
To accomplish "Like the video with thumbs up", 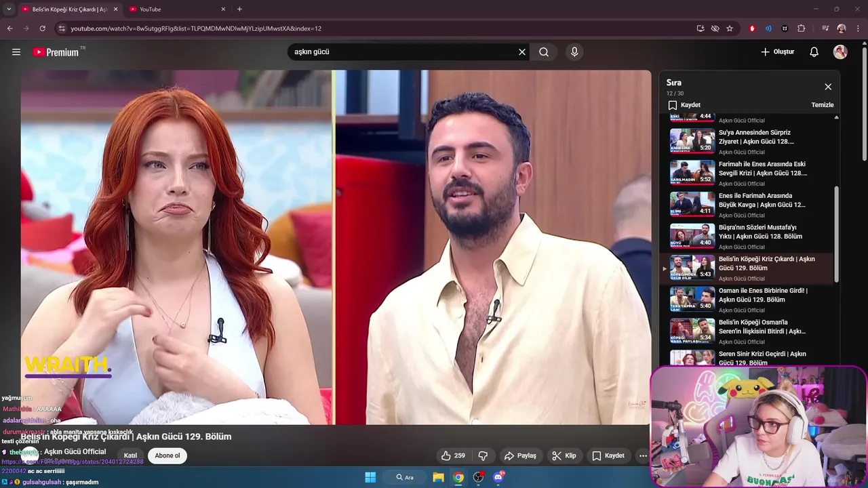I will [x=453, y=455].
